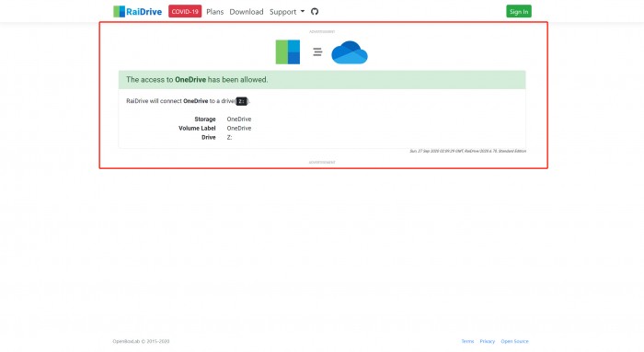This screenshot has width=644, height=352.
Task: Open the Privacy link in the footer
Action: pyautogui.click(x=487, y=341)
